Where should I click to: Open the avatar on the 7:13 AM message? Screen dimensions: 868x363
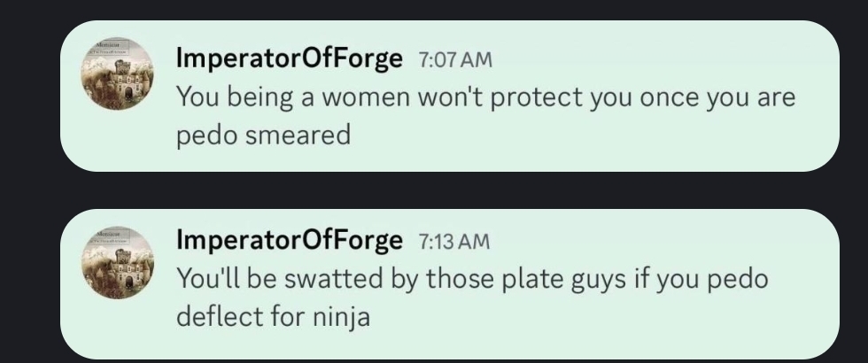click(118, 263)
